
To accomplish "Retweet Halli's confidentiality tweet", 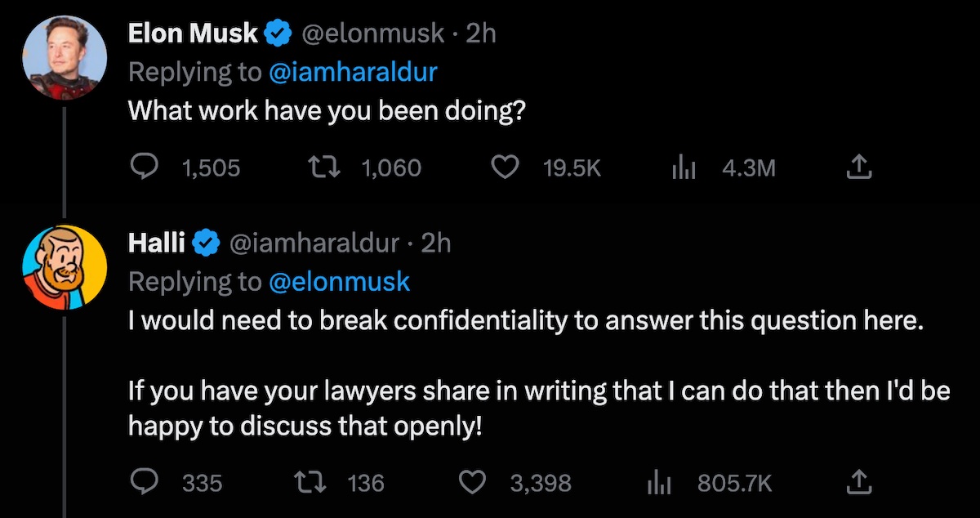I will (x=310, y=483).
